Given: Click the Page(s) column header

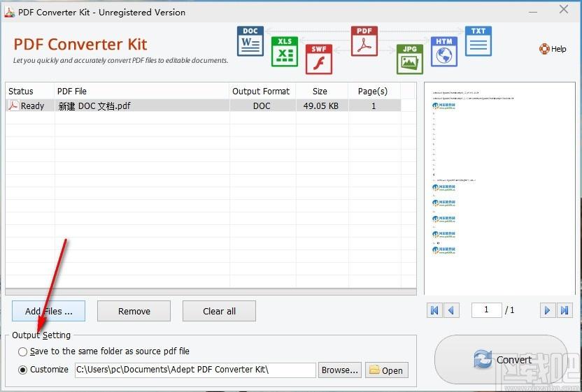Looking at the screenshot, I should (374, 92).
